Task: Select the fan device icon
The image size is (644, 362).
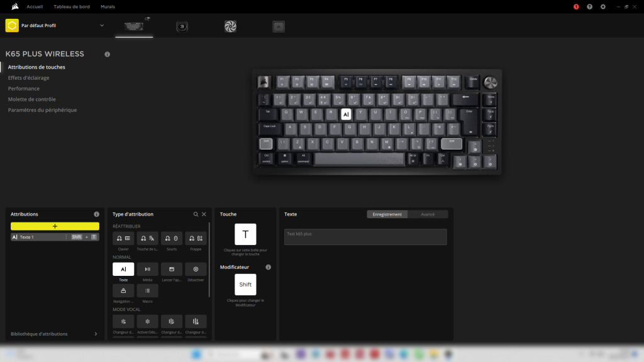Action: (x=230, y=26)
